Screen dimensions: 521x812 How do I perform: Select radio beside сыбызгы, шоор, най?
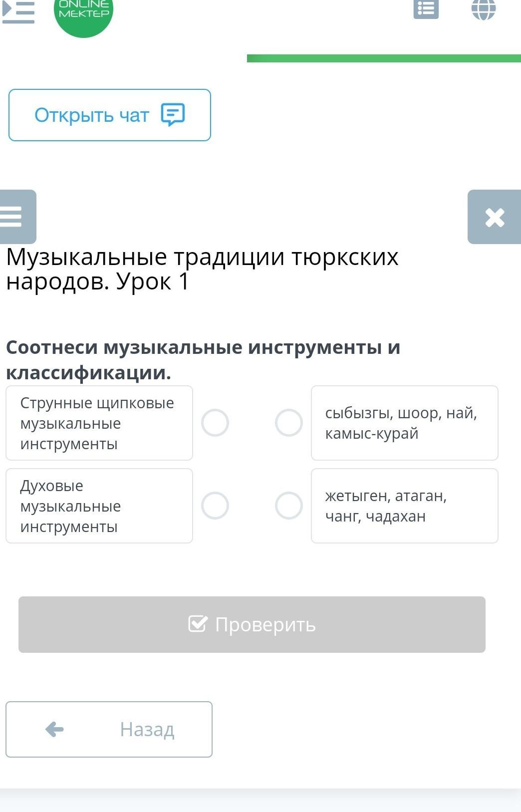click(x=289, y=423)
